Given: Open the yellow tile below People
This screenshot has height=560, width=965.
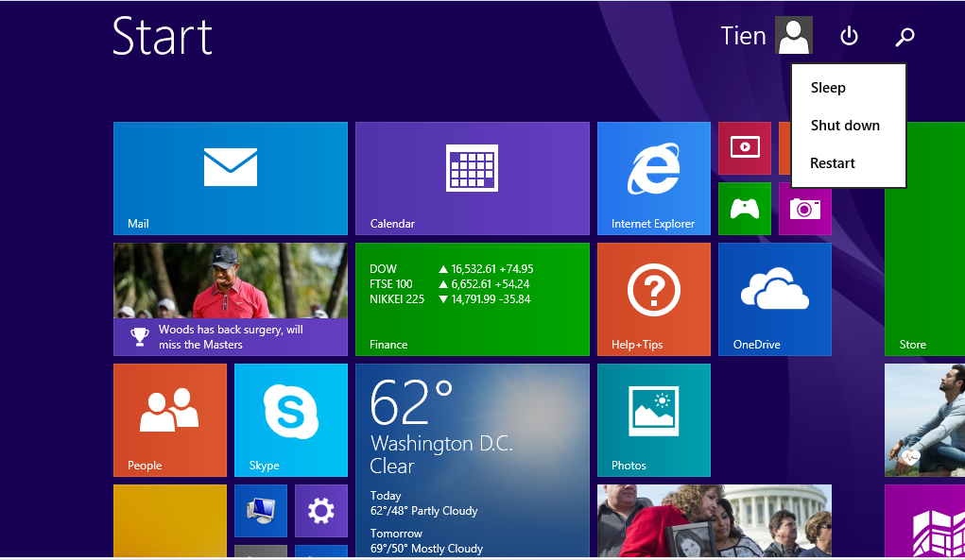Looking at the screenshot, I should 170,521.
